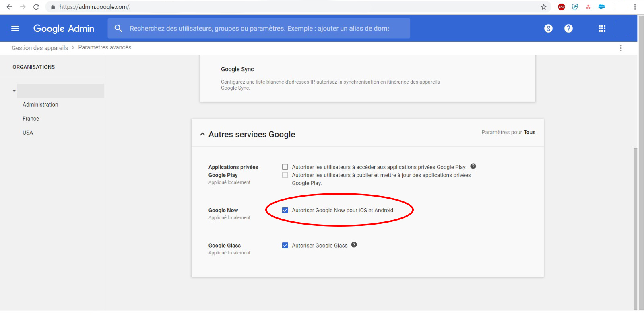Click the browser address bar URL

(x=95, y=7)
